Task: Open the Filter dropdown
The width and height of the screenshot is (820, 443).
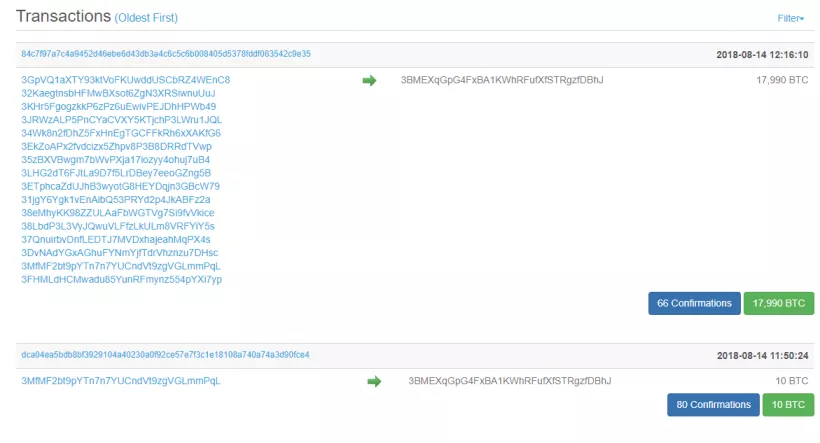Action: click(x=790, y=18)
